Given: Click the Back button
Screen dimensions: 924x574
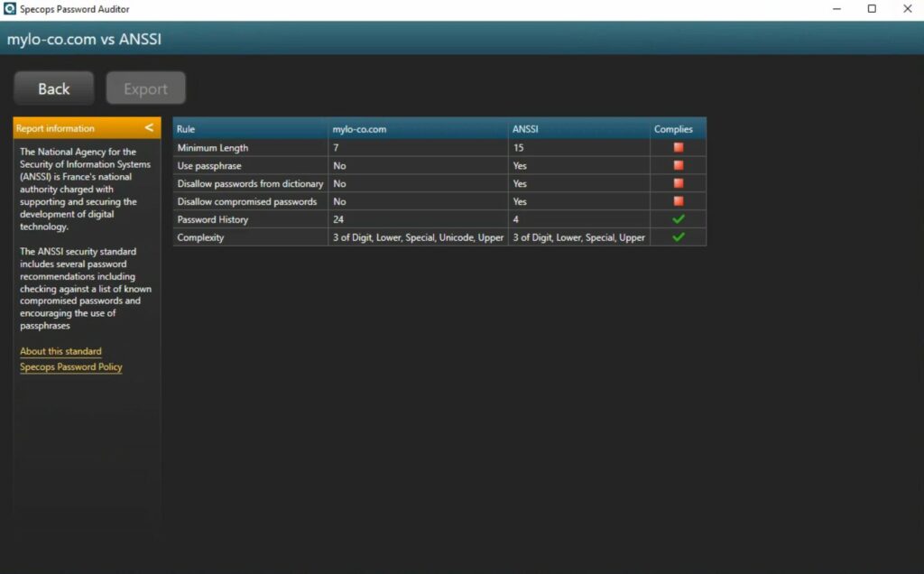Looking at the screenshot, I should [53, 88].
